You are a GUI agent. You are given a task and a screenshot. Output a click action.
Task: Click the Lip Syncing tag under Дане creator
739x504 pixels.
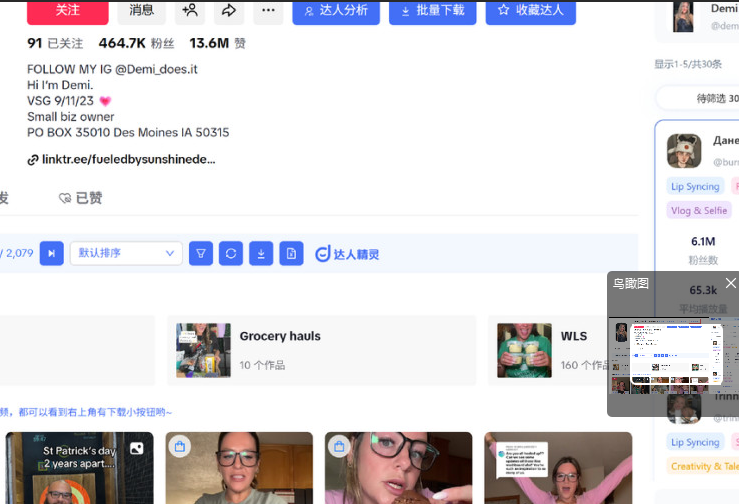tap(695, 187)
